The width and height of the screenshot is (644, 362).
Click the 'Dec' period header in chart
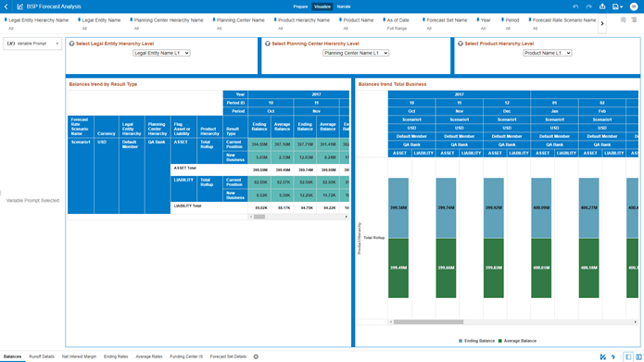click(507, 111)
